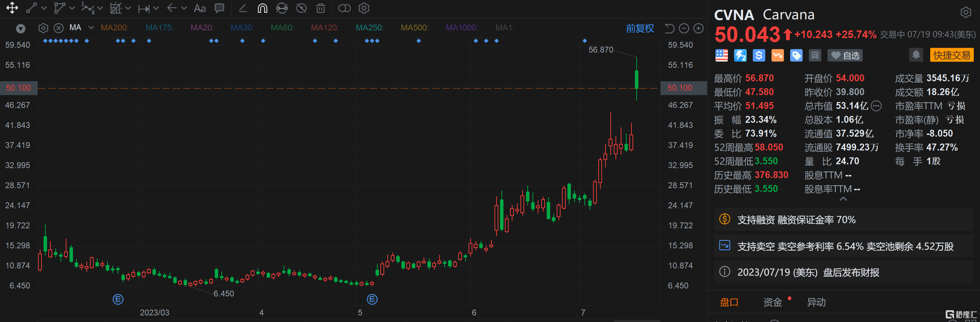Click the 快捷交易 trade button
Viewport: 980px width, 322px height.
click(952, 54)
